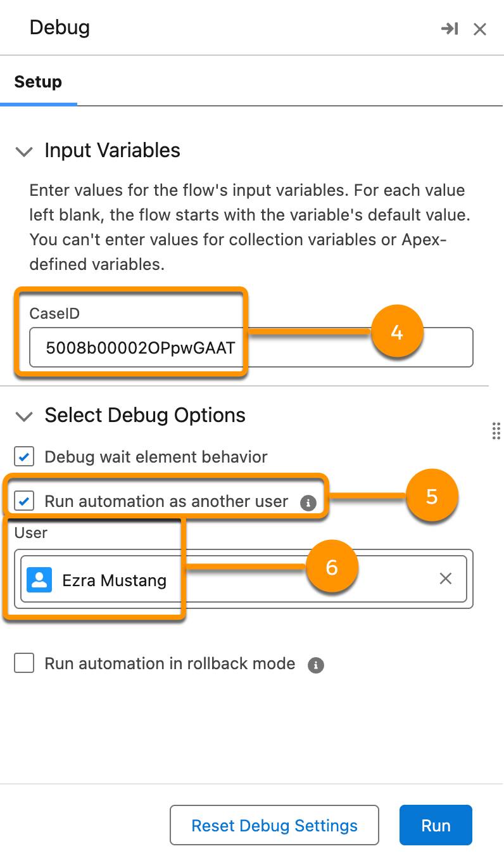Click the Run button
The image size is (504, 858).
pyautogui.click(x=435, y=825)
